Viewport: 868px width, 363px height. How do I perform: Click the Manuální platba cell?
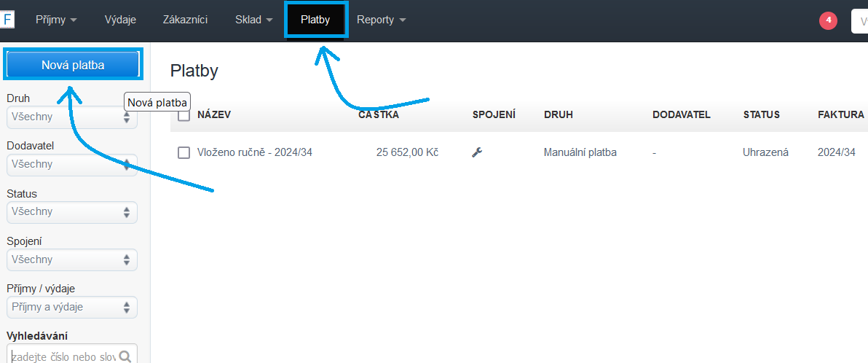coord(580,152)
